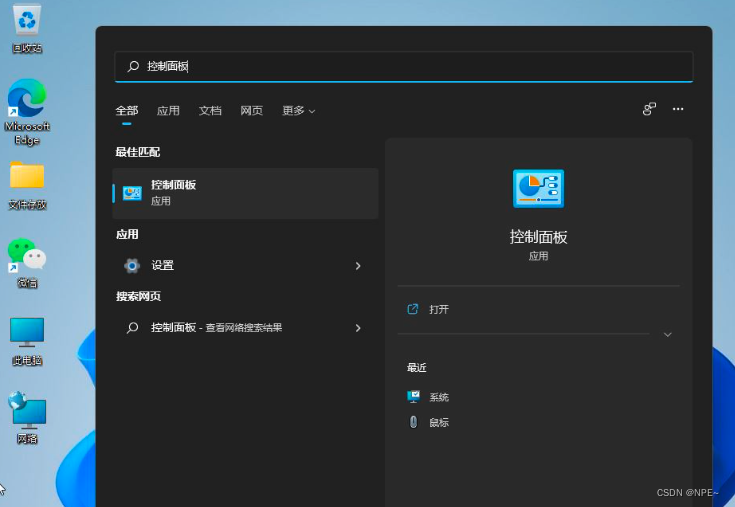This screenshot has height=507, width=735.
Task: Click the 系统 monitor icon under 最近
Action: pos(413,396)
